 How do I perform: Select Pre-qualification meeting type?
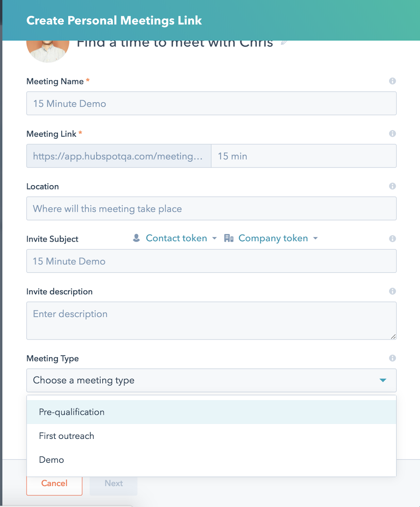pyautogui.click(x=211, y=412)
